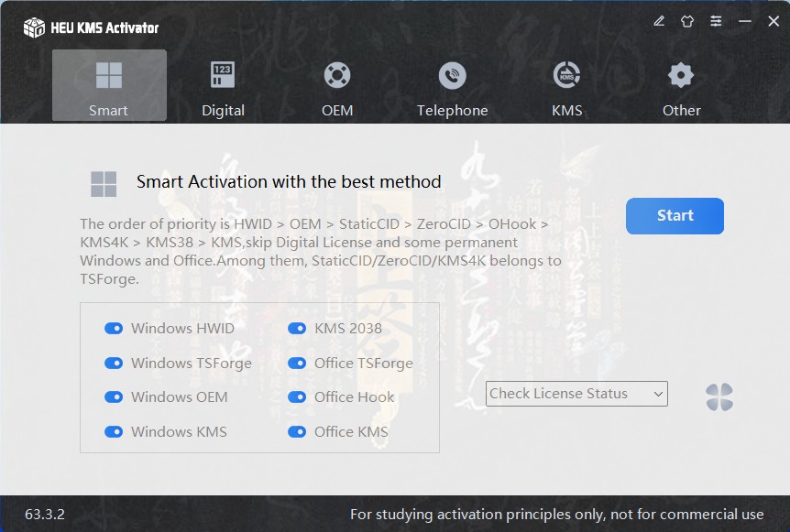Viewport: 790px width, 532px height.
Task: Disable the Windows HWID toggle
Action: 114,329
